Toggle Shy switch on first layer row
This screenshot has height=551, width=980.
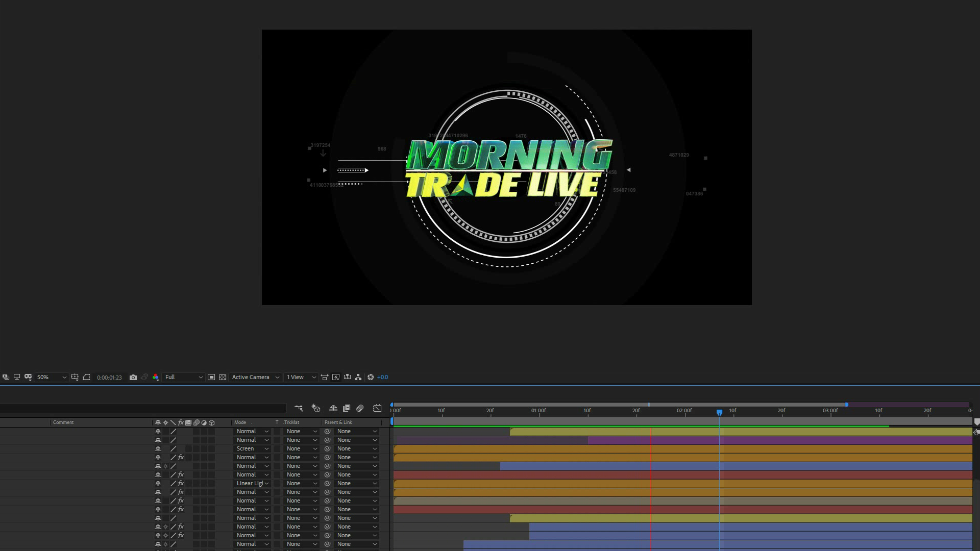[158, 432]
